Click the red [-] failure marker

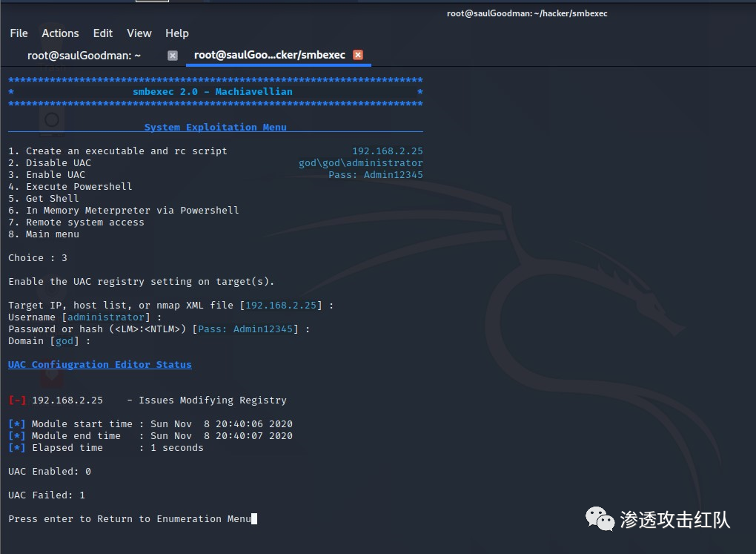[16, 400]
